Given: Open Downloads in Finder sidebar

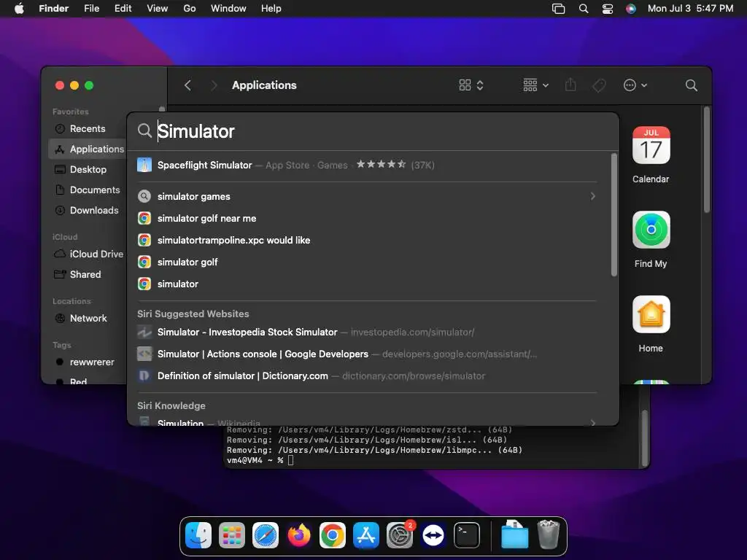Looking at the screenshot, I should tap(88, 210).
